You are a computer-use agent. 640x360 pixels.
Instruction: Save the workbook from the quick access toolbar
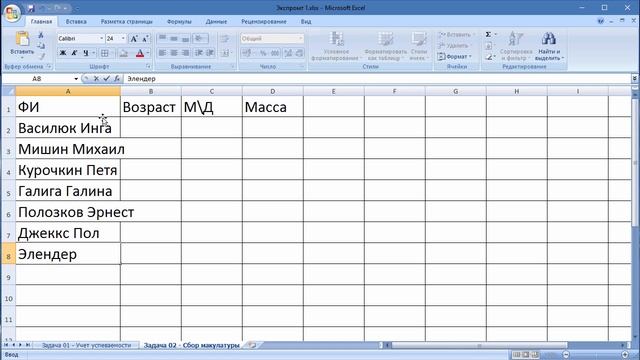(31, 8)
